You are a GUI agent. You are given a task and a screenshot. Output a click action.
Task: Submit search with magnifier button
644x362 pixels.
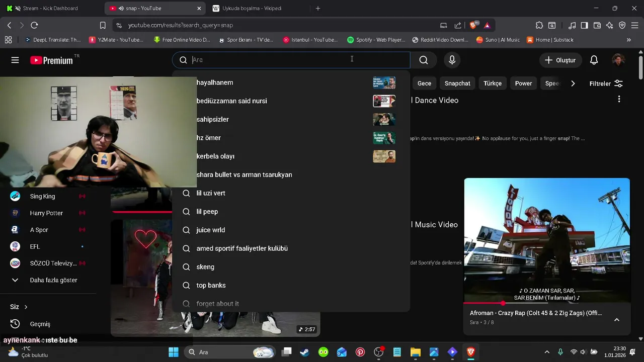coord(424,60)
